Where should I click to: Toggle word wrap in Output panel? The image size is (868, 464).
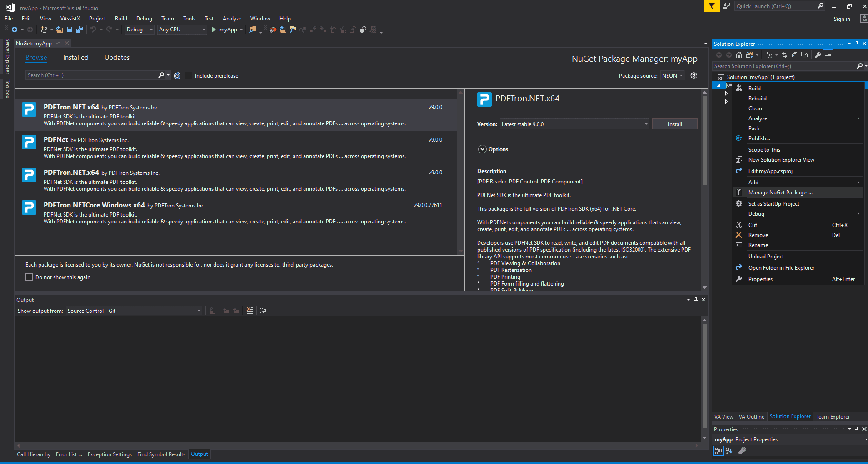coord(263,311)
